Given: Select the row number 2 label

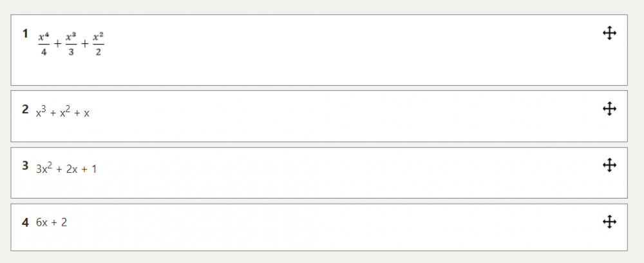Looking at the screenshot, I should click(x=25, y=109).
